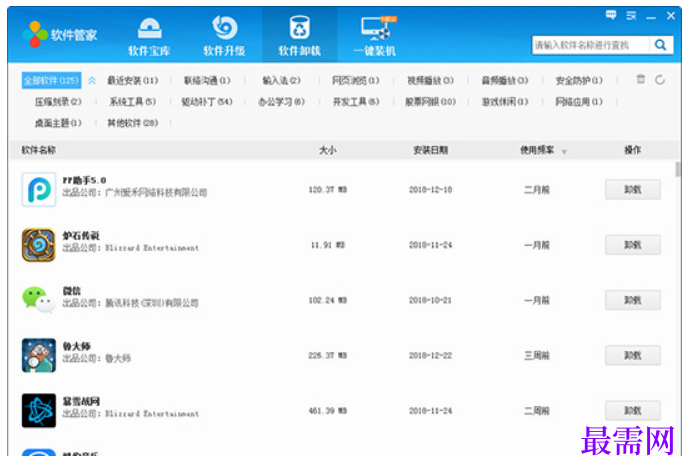This screenshot has width=693, height=472.
Task: Select the 全部软件 (125) category
Action: (x=51, y=80)
